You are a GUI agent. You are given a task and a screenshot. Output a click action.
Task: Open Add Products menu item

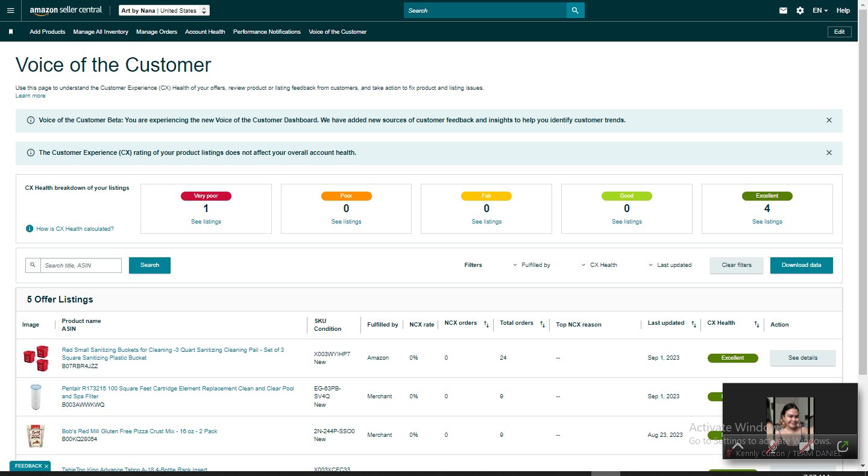[x=48, y=32]
